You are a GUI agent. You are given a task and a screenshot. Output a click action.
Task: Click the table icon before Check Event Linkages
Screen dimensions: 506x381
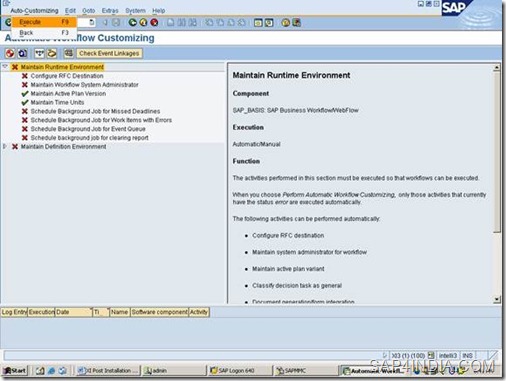click(69, 53)
